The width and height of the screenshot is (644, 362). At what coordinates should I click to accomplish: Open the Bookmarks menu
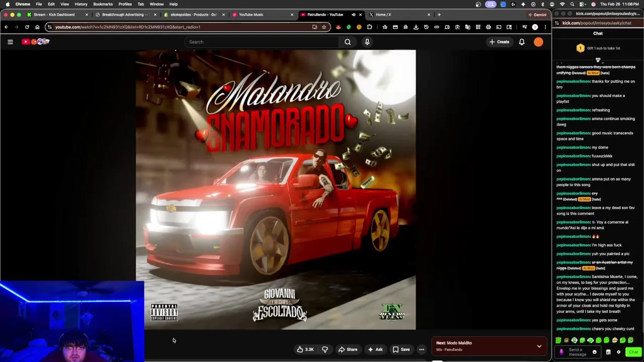[103, 4]
